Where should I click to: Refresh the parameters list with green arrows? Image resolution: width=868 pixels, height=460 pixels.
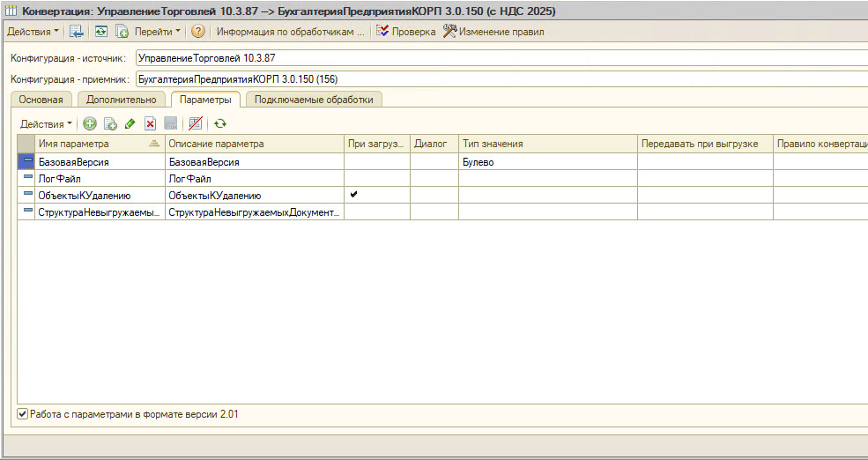coord(220,123)
